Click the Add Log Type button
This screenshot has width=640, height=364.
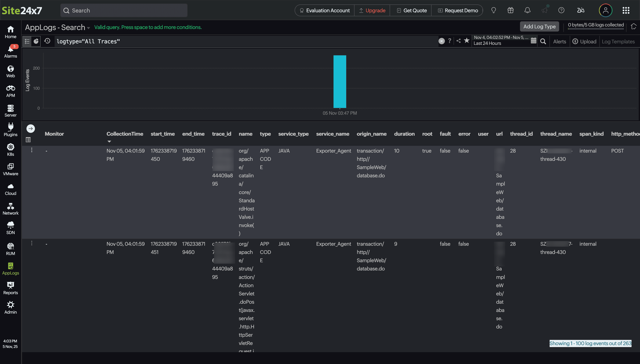point(539,26)
